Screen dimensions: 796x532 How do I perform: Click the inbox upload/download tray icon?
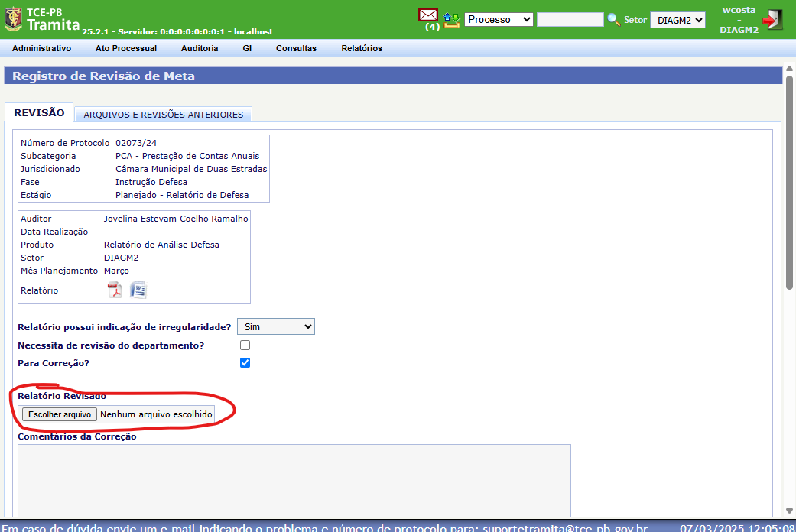[x=451, y=21]
